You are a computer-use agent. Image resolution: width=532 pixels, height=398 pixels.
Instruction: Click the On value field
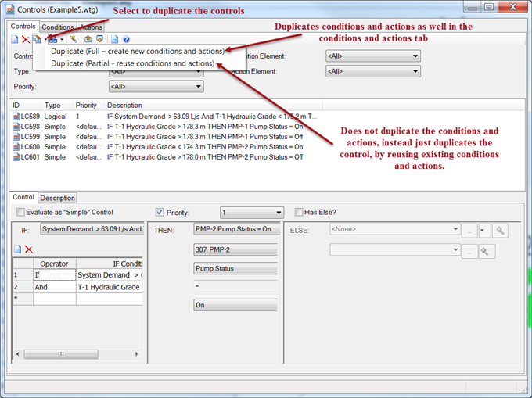pyautogui.click(x=235, y=305)
